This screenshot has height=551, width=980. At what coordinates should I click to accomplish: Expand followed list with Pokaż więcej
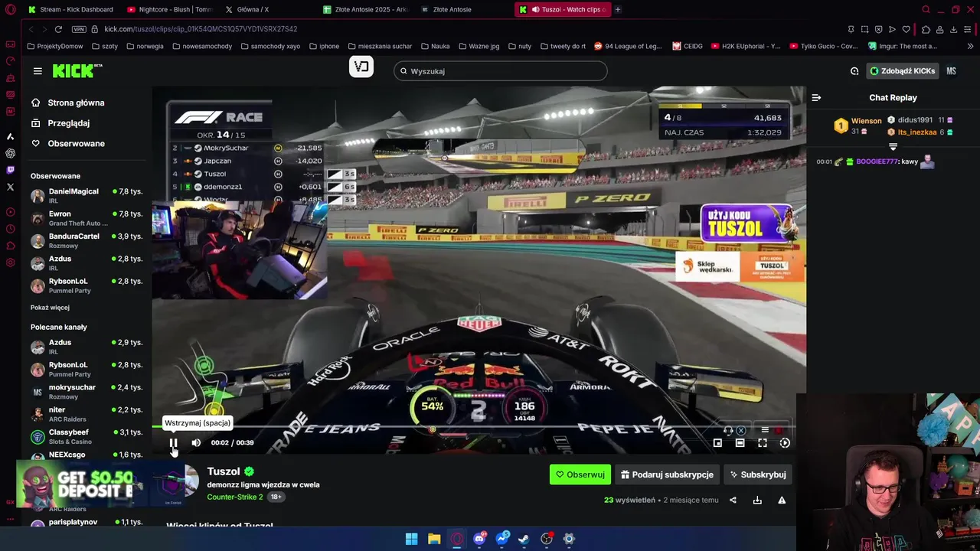tap(50, 308)
